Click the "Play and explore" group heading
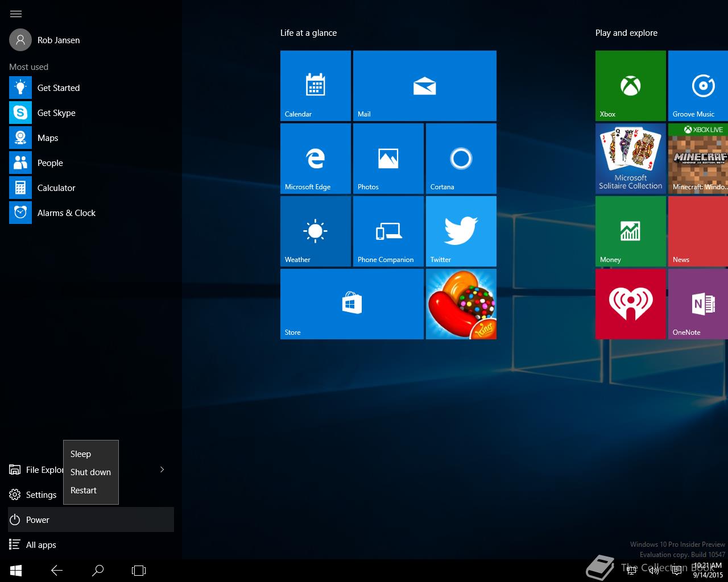This screenshot has height=582, width=728. click(x=626, y=33)
